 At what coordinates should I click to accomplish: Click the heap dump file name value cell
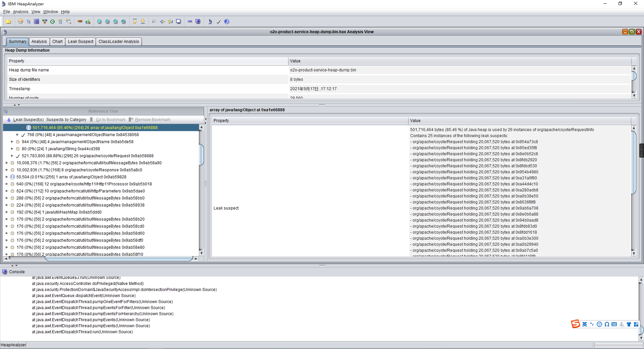point(460,70)
